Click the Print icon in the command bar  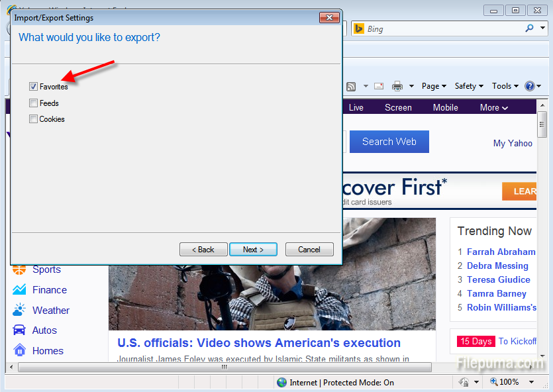coord(397,86)
